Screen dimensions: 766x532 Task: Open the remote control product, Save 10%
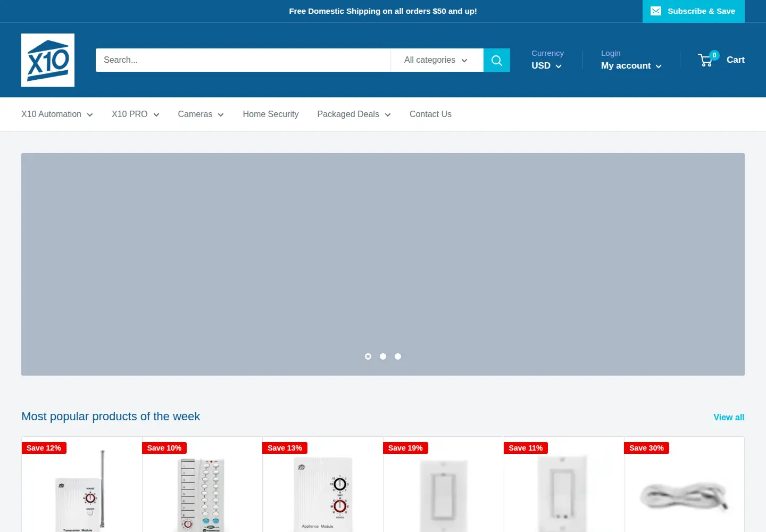(202, 489)
